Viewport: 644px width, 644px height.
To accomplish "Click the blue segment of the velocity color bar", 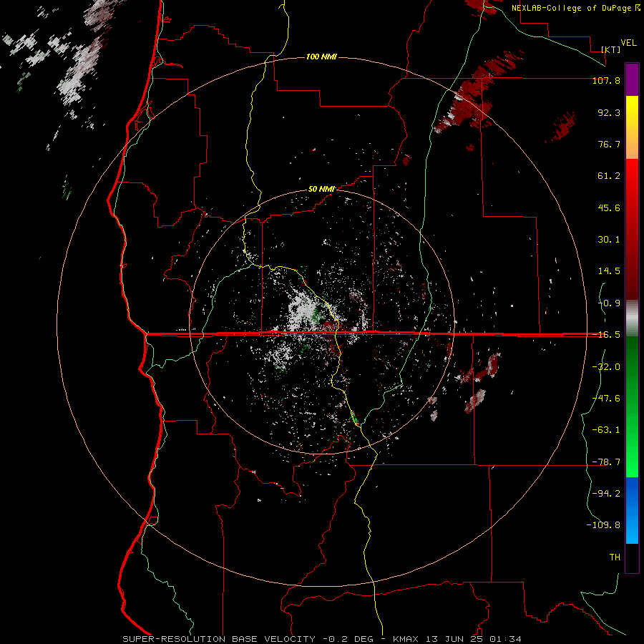I will pyautogui.click(x=632, y=510).
